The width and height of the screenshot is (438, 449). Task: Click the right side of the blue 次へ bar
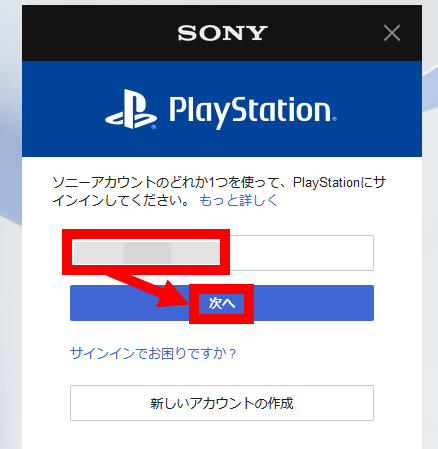coord(314,303)
